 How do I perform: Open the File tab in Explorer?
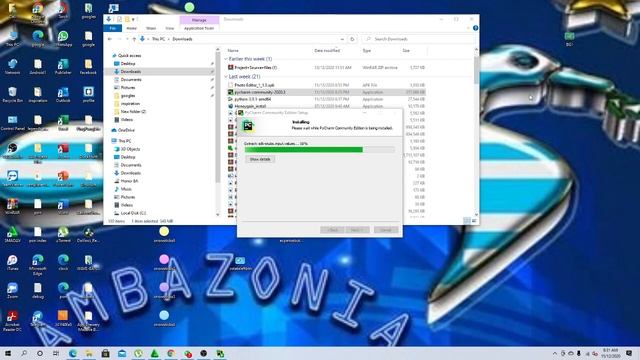[x=113, y=28]
